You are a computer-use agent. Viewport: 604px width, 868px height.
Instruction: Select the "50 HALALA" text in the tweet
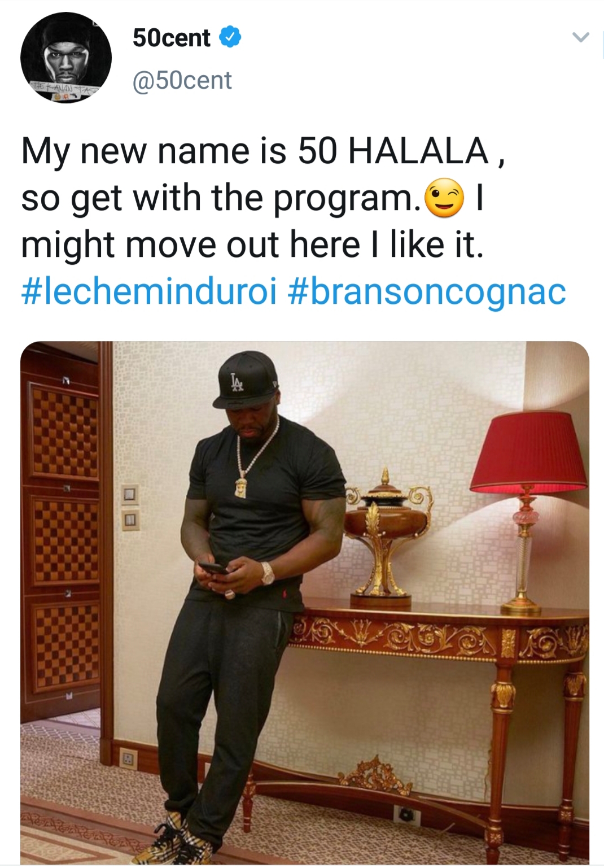(x=393, y=151)
